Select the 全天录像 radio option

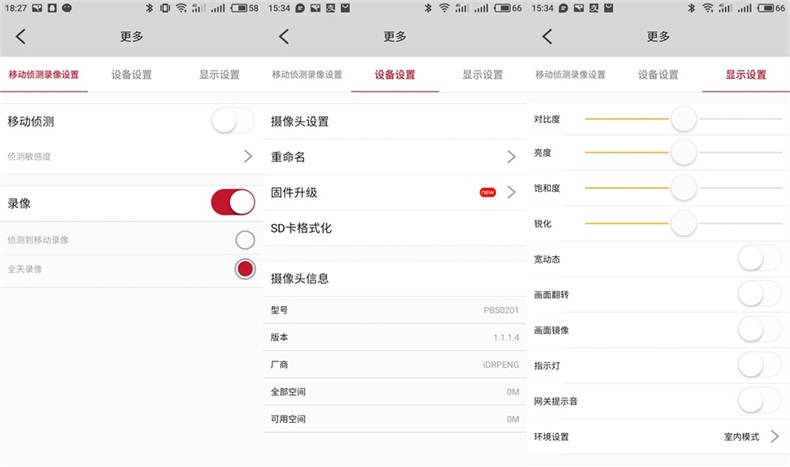tap(245, 269)
